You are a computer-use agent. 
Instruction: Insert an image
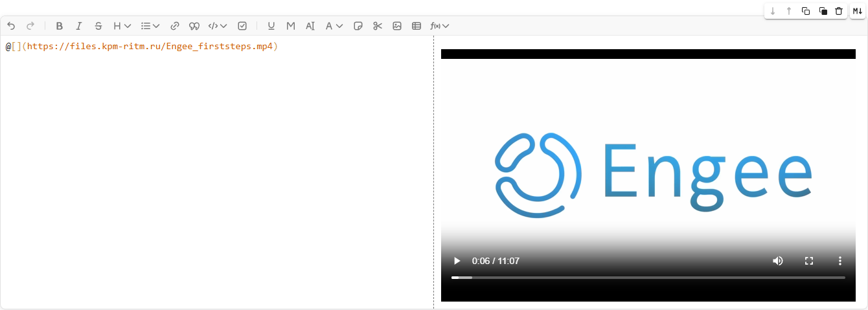[x=397, y=26]
